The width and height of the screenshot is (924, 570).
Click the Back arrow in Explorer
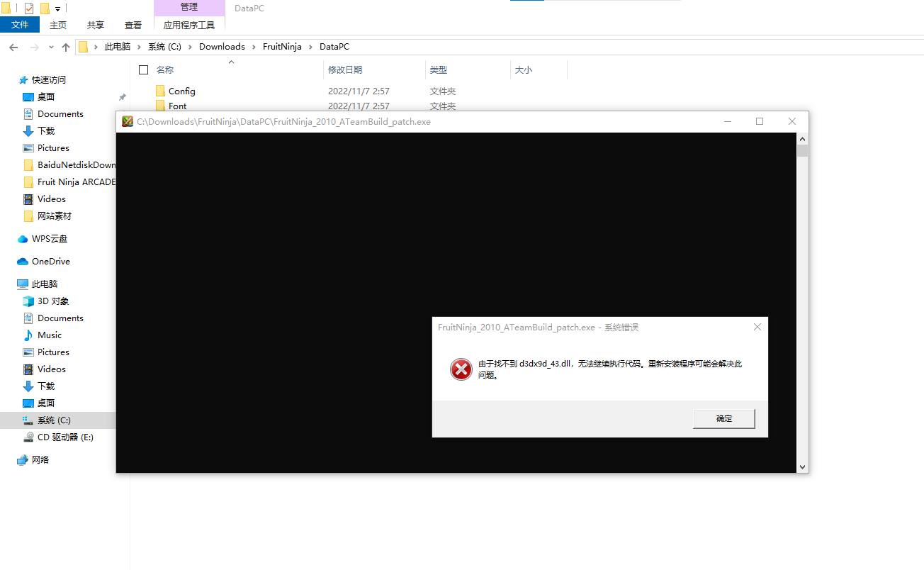pos(13,47)
